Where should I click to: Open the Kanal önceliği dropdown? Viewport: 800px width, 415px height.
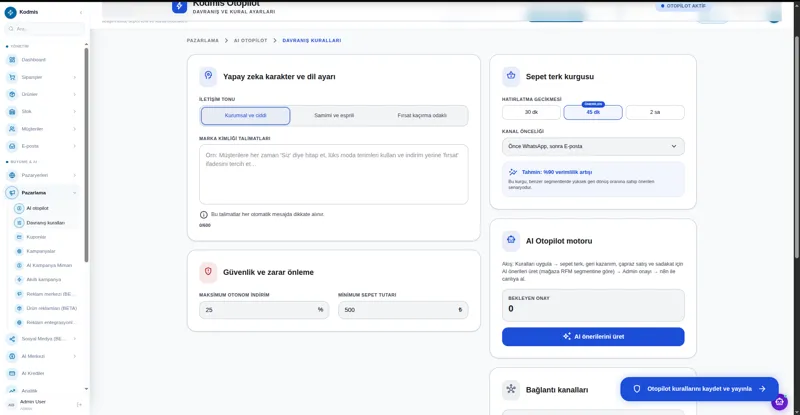click(593, 147)
